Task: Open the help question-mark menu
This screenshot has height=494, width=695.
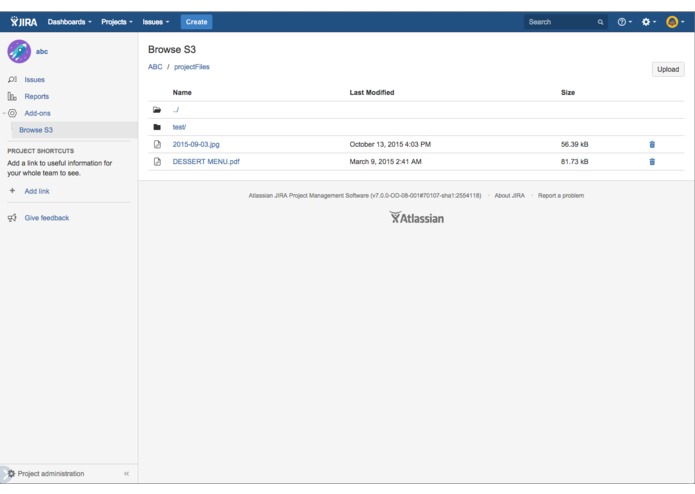Action: click(x=625, y=22)
